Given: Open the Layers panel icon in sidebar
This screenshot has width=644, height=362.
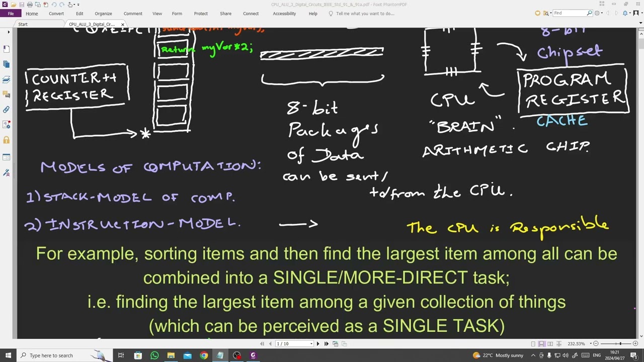Looking at the screenshot, I should pyautogui.click(x=6, y=79).
